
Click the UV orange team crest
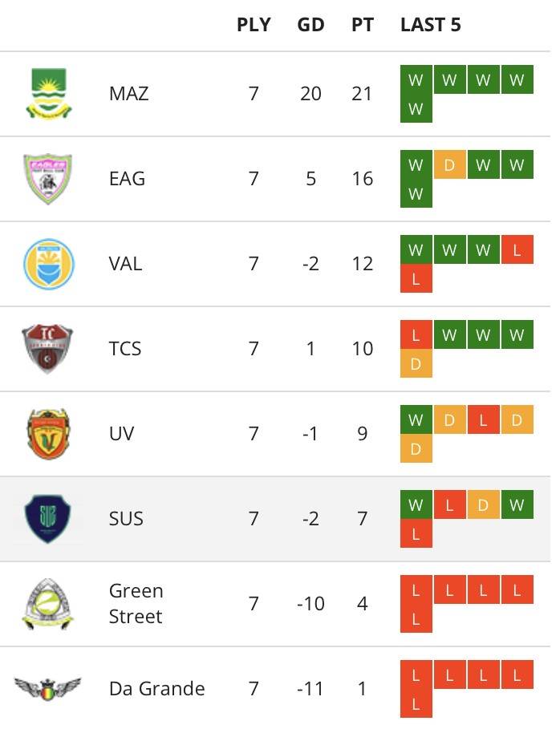[x=48, y=434]
